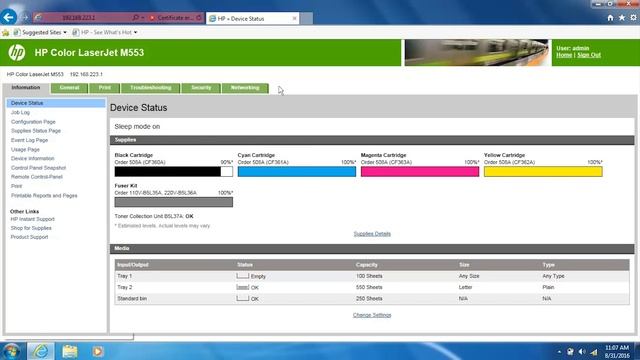Click Tray 1 empty status icon
Screen dimensions: 640x360
point(242,276)
